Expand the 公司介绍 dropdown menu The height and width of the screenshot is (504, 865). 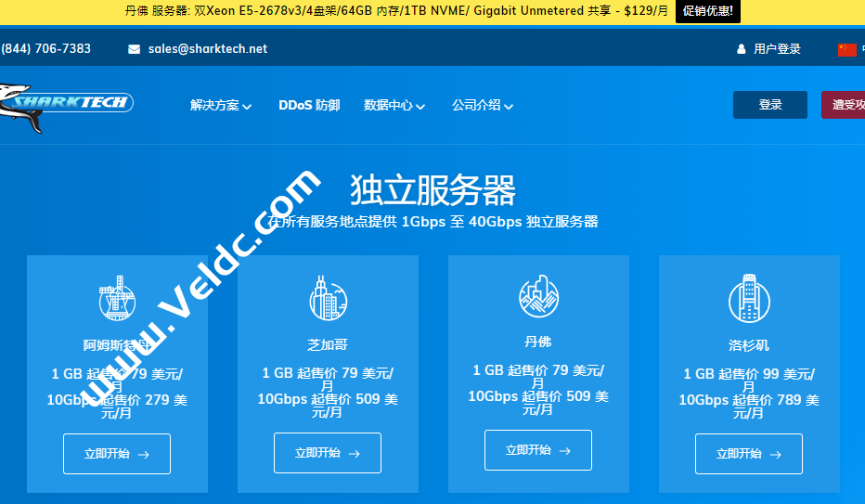(x=482, y=105)
